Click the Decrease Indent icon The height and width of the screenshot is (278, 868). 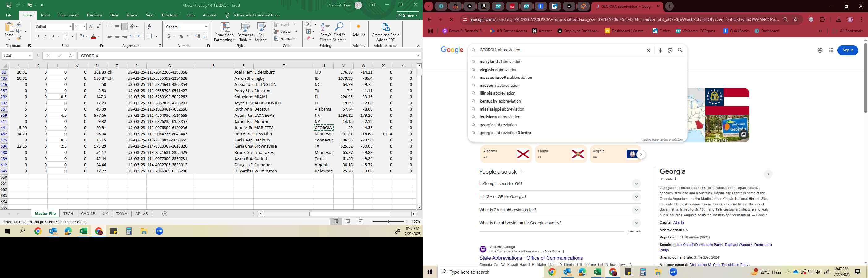pos(132,36)
